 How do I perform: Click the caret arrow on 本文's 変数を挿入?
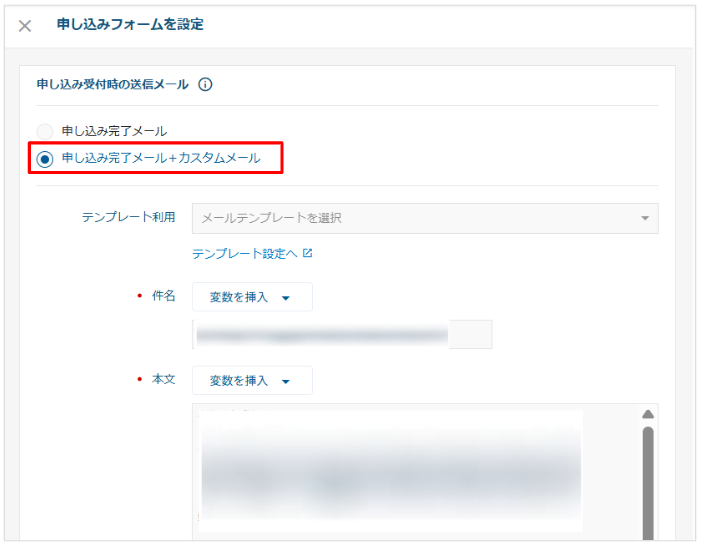(285, 381)
